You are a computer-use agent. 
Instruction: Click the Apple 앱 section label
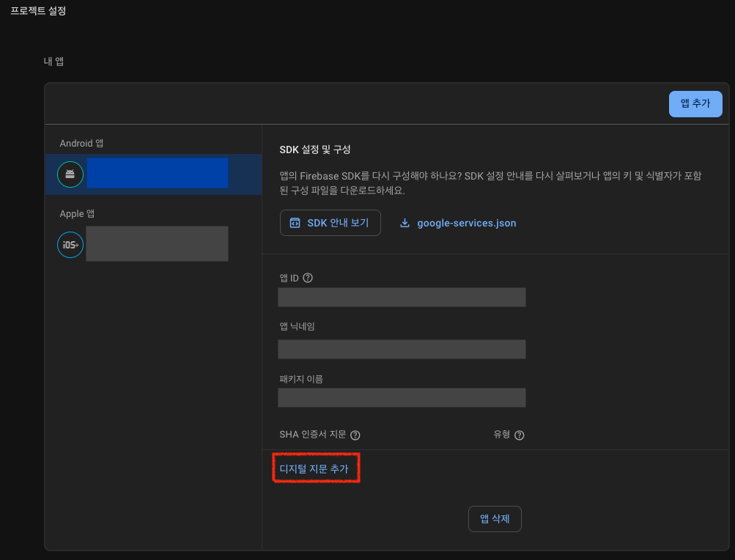(x=77, y=213)
